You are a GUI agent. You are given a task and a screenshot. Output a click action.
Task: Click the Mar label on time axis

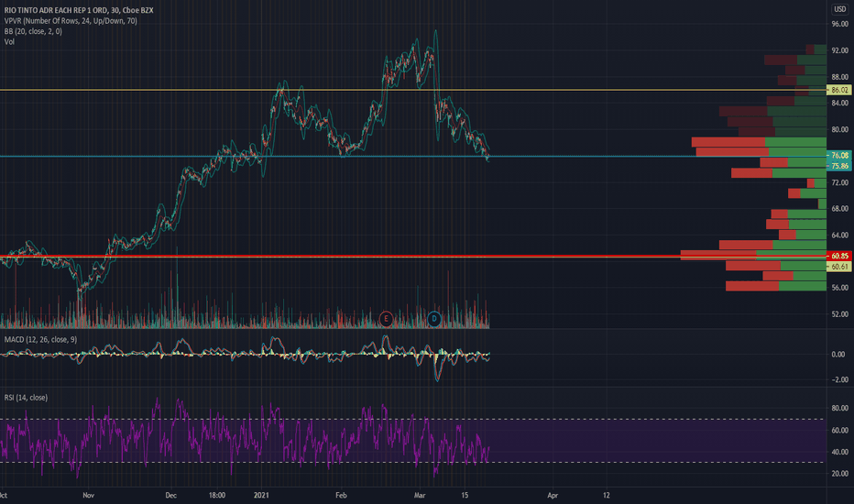tap(420, 495)
